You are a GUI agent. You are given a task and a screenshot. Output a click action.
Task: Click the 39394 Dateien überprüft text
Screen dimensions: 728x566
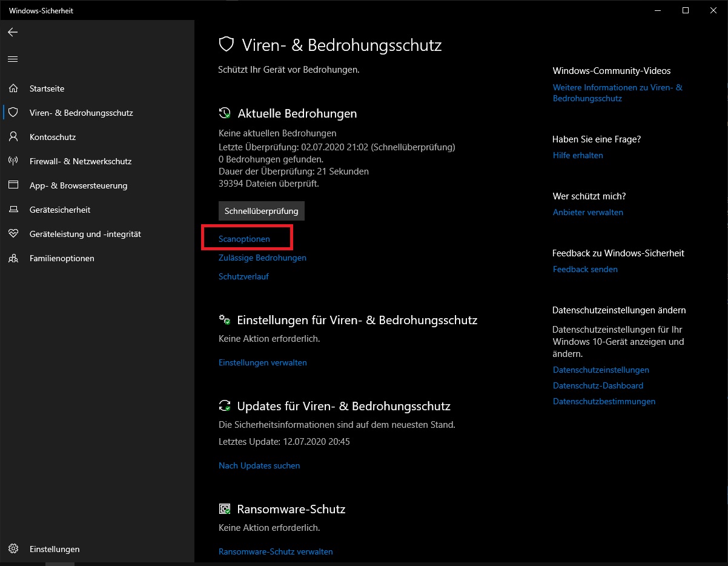(269, 183)
